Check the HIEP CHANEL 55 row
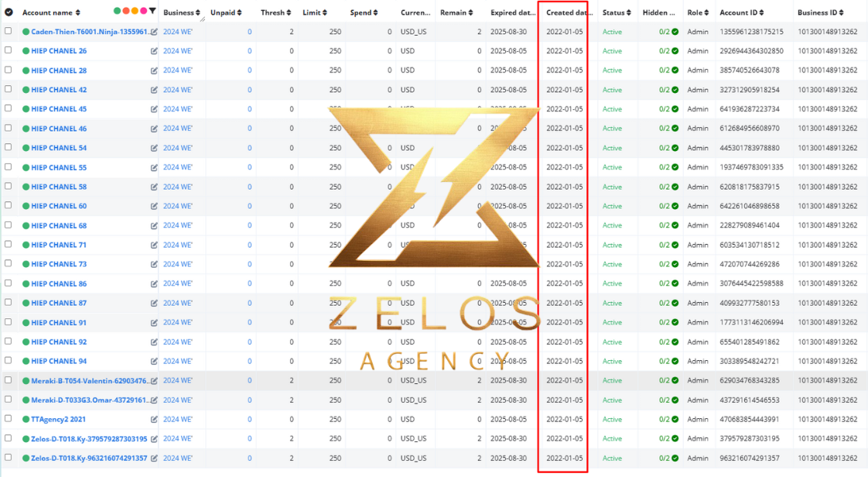Screen dimensions: 868x477 coord(9,166)
